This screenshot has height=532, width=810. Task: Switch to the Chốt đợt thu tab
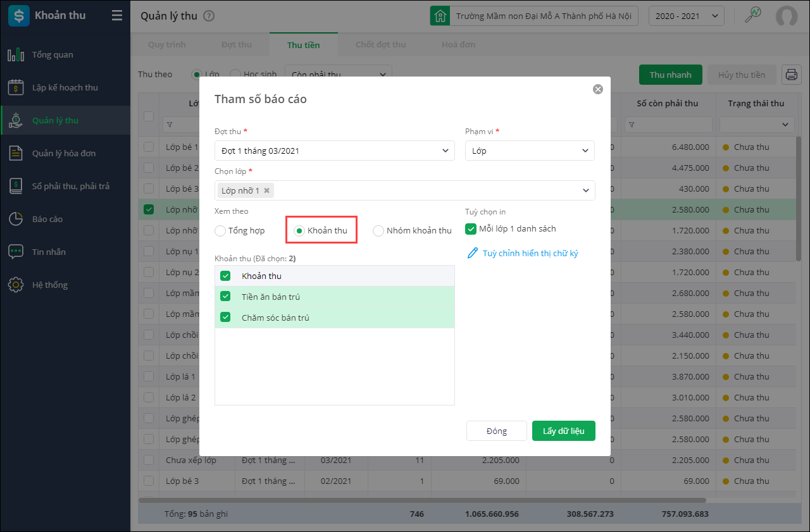(x=380, y=45)
